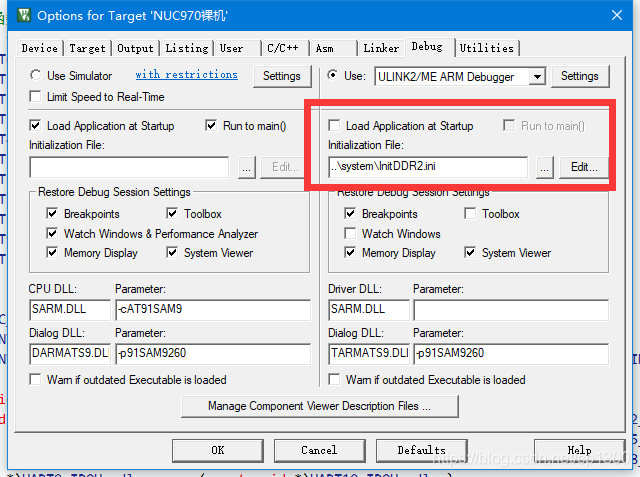Enable debugger Toolbox checkbox

point(470,213)
